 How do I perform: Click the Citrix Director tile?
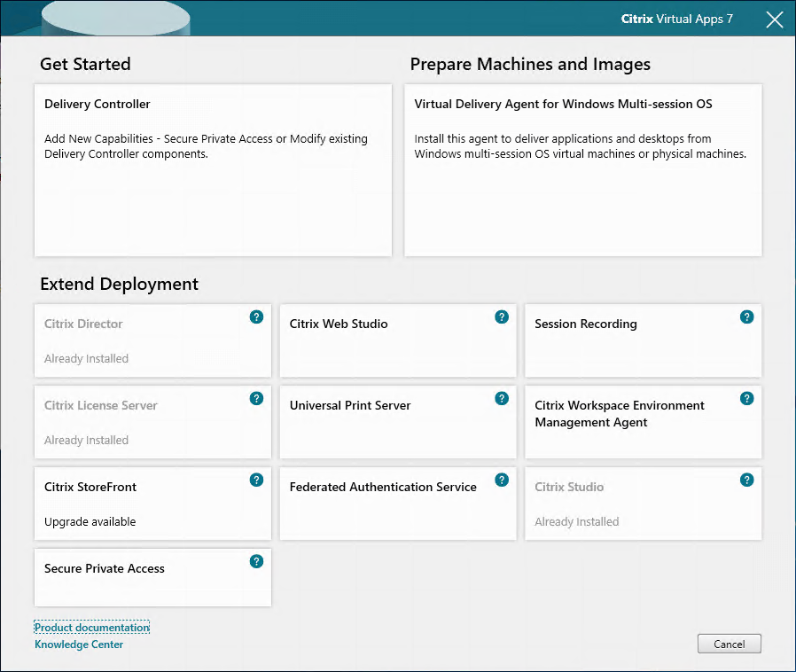click(x=152, y=340)
